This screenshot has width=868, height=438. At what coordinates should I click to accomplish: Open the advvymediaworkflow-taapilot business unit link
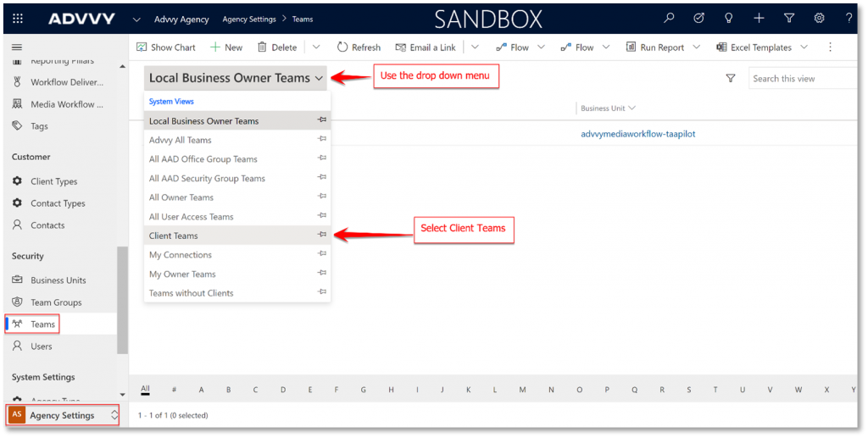(638, 134)
